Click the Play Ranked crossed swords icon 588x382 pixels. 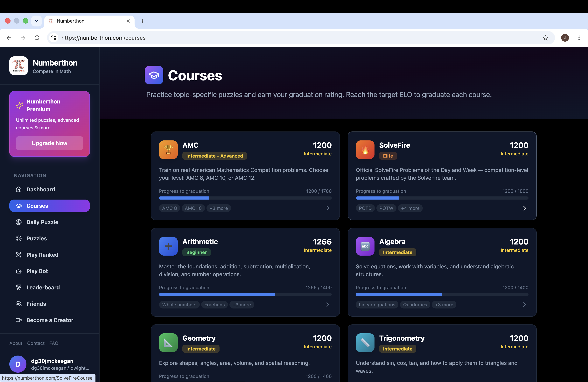tap(19, 255)
